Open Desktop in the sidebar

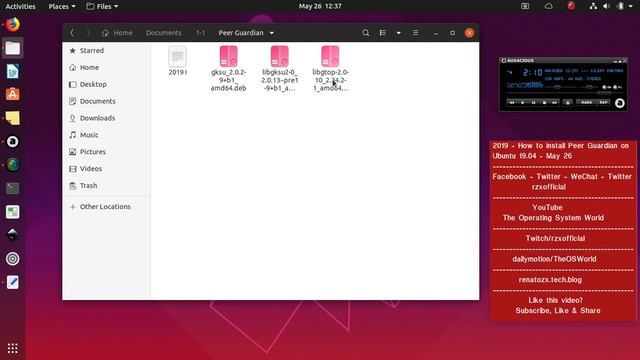click(106, 84)
